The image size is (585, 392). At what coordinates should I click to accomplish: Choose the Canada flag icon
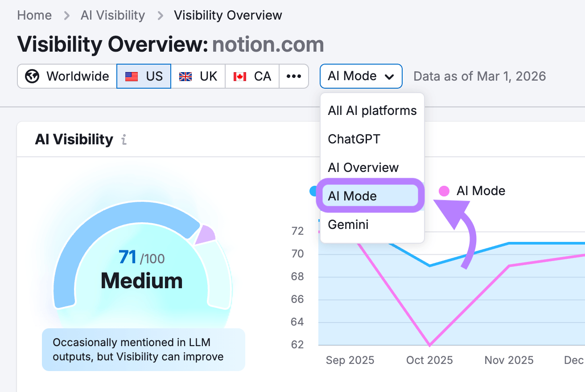239,76
